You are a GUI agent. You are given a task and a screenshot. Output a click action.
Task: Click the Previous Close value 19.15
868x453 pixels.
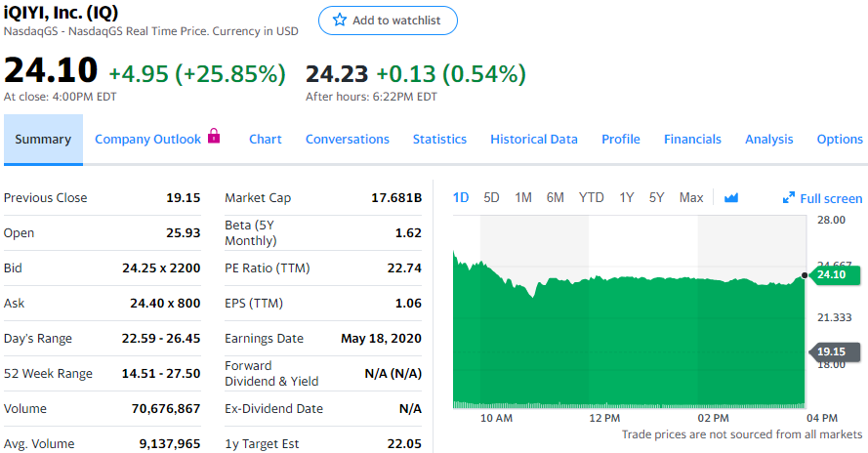(184, 198)
